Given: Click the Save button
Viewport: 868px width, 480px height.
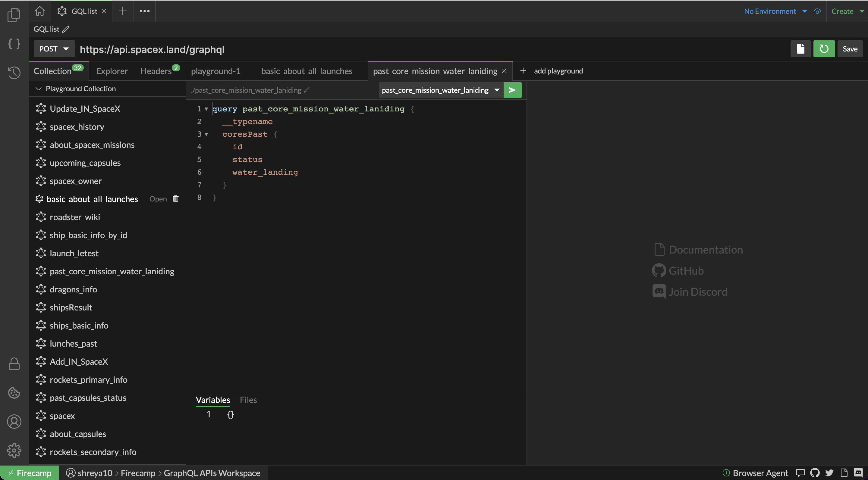Looking at the screenshot, I should [x=850, y=49].
